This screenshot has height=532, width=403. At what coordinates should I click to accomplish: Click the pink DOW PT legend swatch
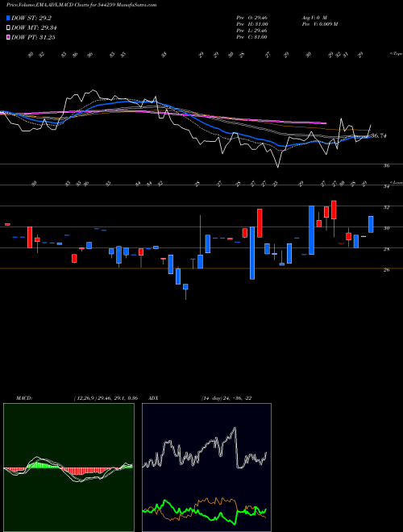click(x=8, y=37)
